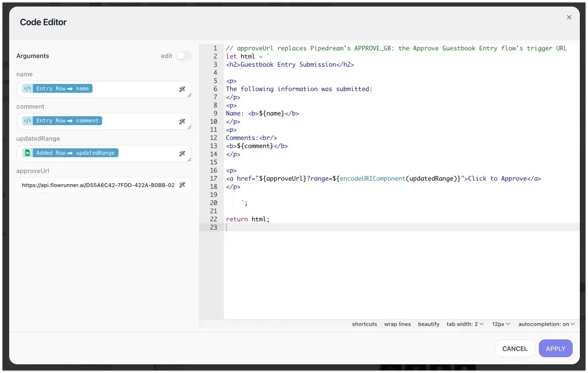
Task: Click the Name: ${name} code line
Action: pos(262,113)
